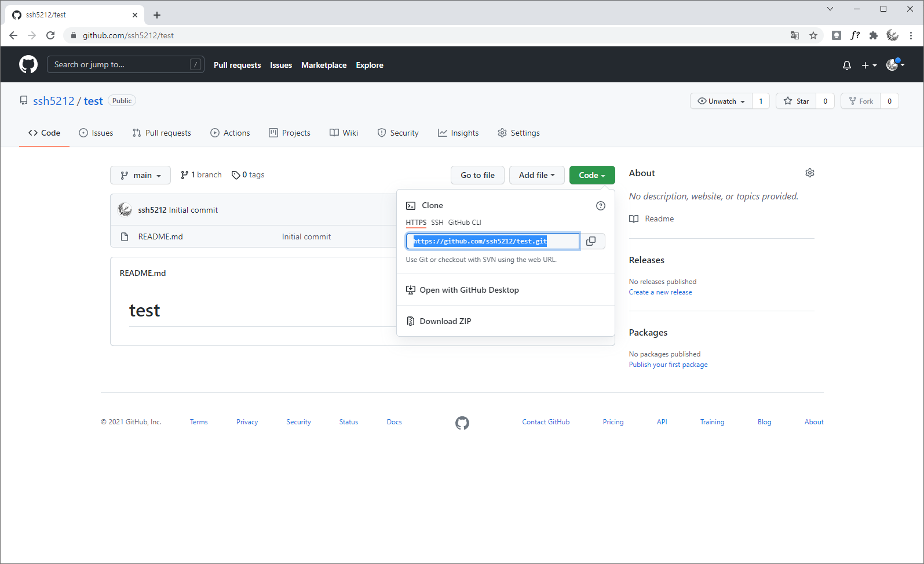Image resolution: width=924 pixels, height=564 pixels.
Task: Open Marketplace in top navigation
Action: pyautogui.click(x=324, y=65)
